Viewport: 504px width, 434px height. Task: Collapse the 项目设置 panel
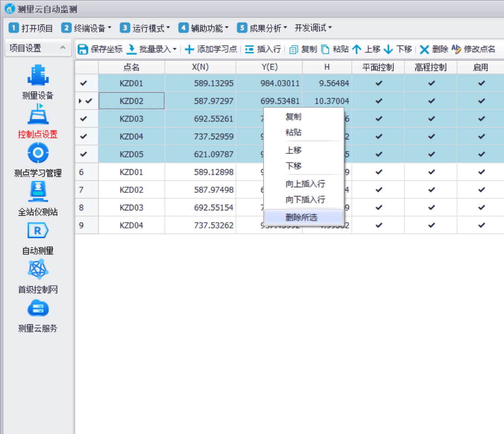pos(63,48)
